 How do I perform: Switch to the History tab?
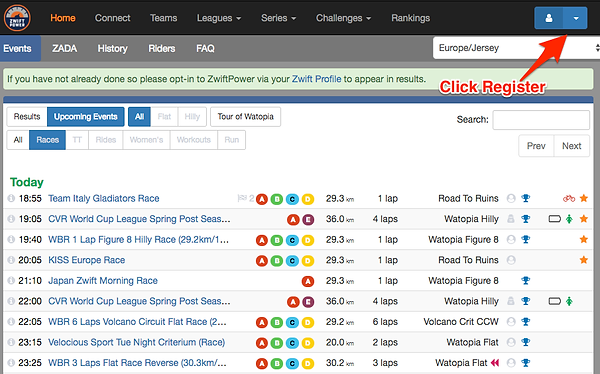tap(112, 49)
